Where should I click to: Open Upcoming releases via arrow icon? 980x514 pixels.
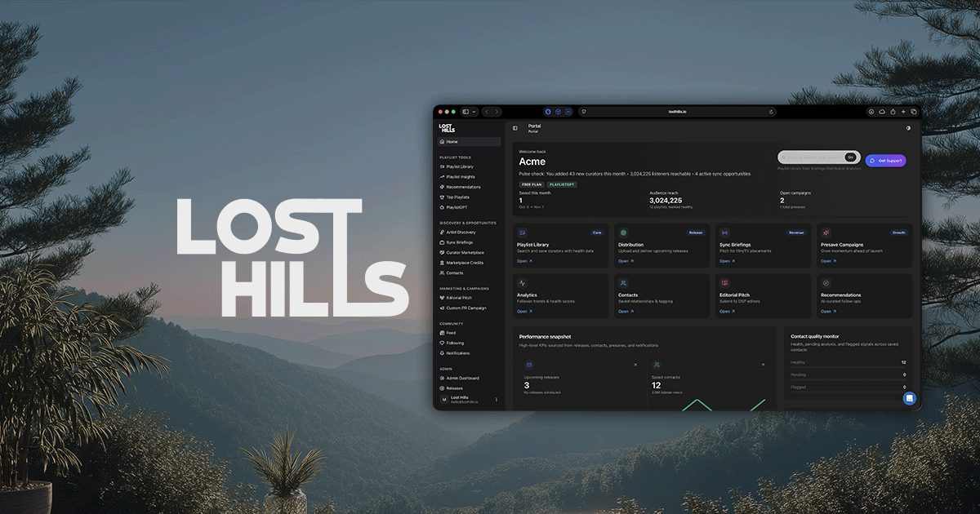[635, 365]
